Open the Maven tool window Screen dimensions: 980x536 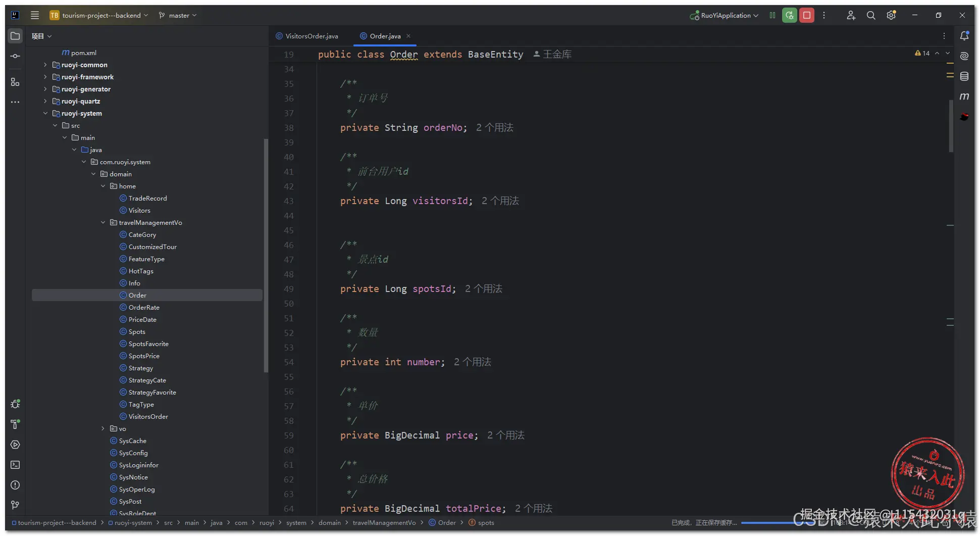tap(964, 96)
